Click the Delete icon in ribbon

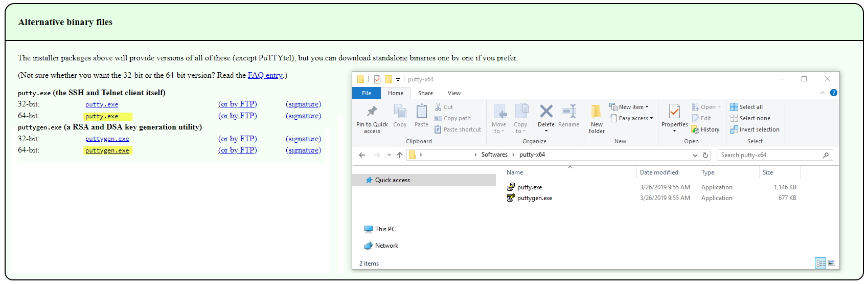[546, 112]
